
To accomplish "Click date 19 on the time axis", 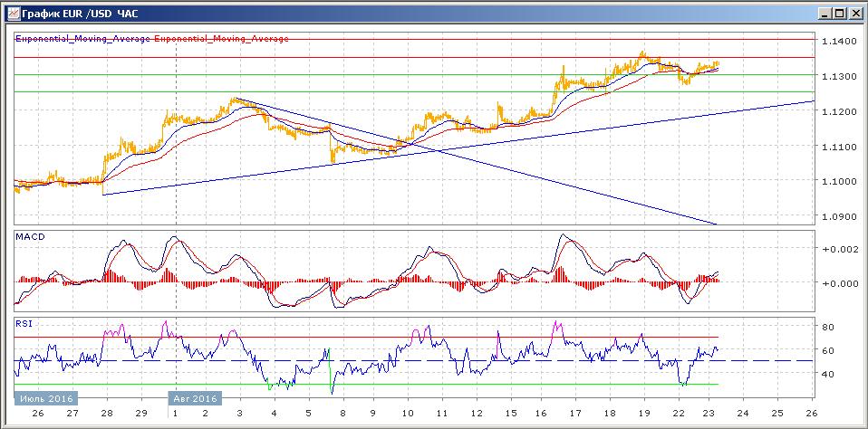I will tap(643, 414).
